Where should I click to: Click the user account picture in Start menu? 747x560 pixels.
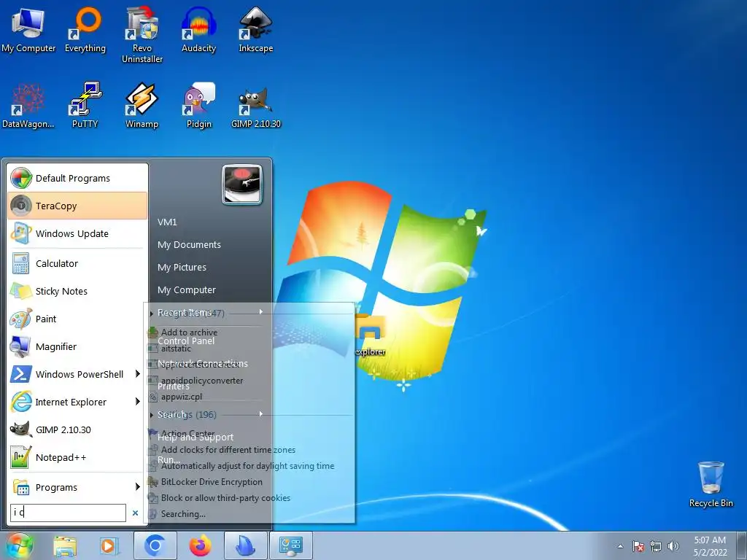242,184
